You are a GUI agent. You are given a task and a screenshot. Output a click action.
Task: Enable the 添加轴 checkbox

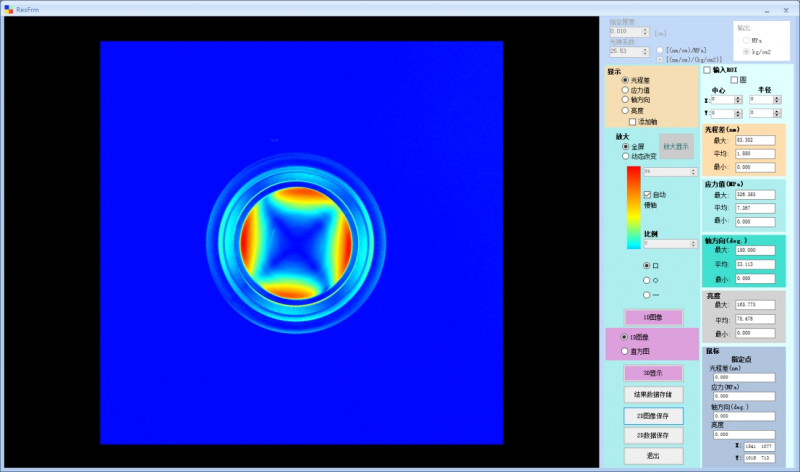point(633,121)
